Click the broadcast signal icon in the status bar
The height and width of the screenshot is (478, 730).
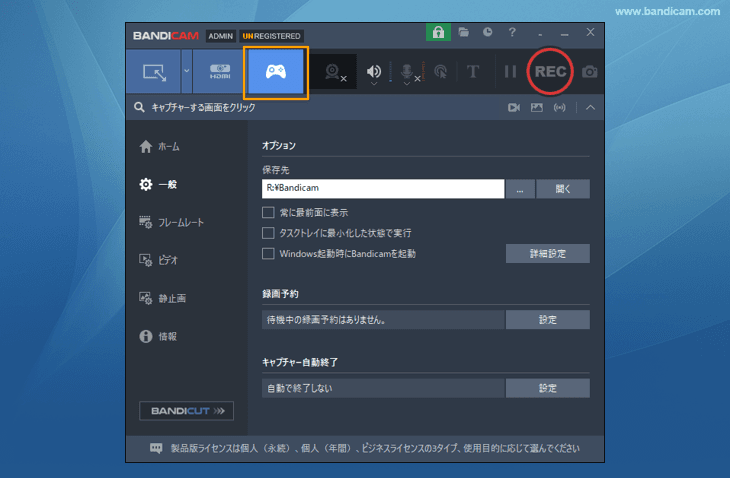point(559,108)
